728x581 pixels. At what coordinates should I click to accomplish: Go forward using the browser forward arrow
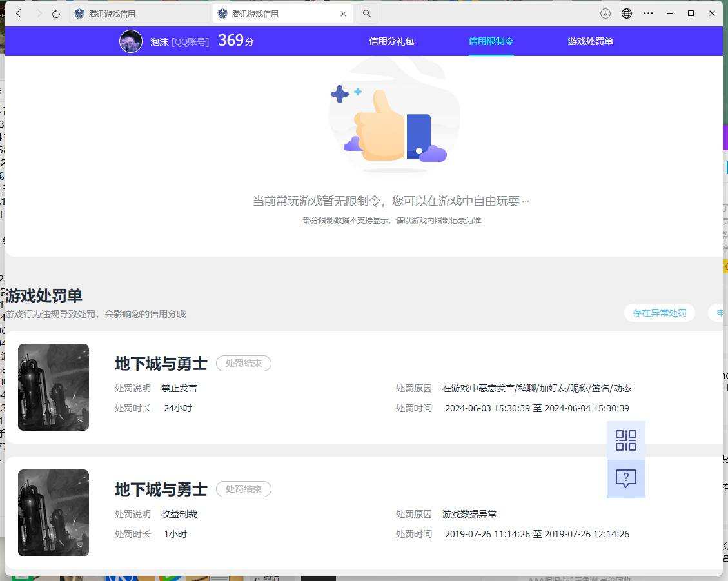click(x=39, y=14)
